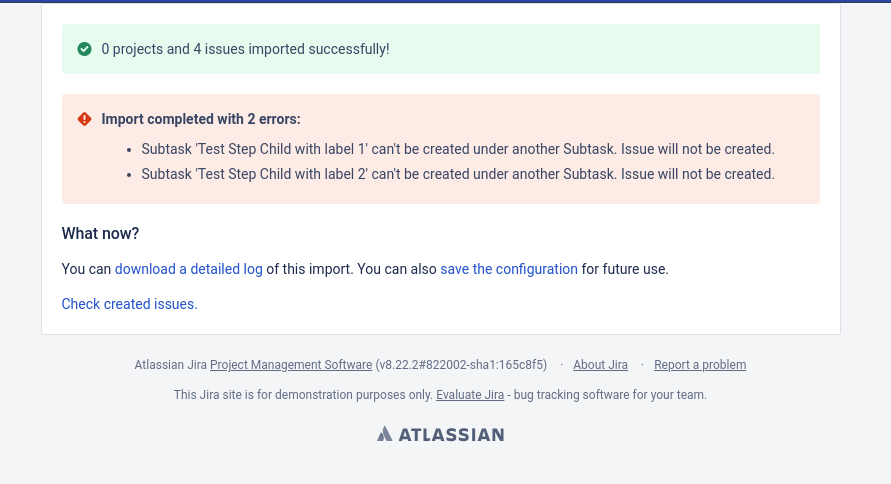Click the red error warning icon

click(84, 119)
